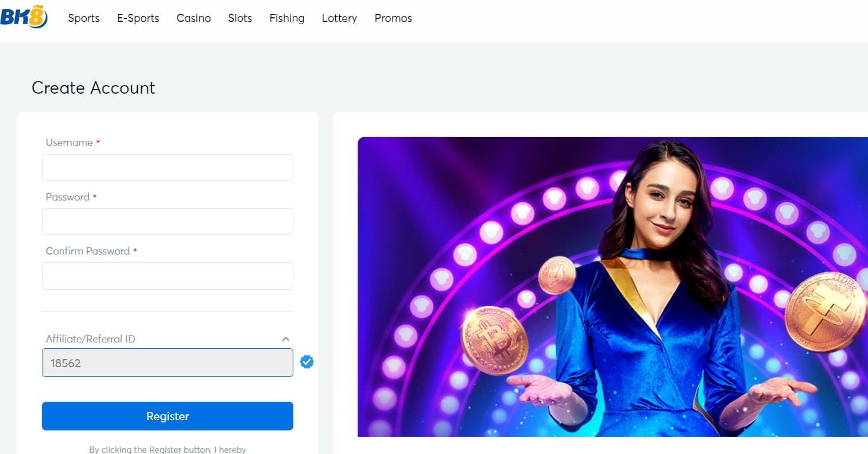Click the 'By clicking the Register button' text
Screen dimensions: 868x454
pos(168,449)
